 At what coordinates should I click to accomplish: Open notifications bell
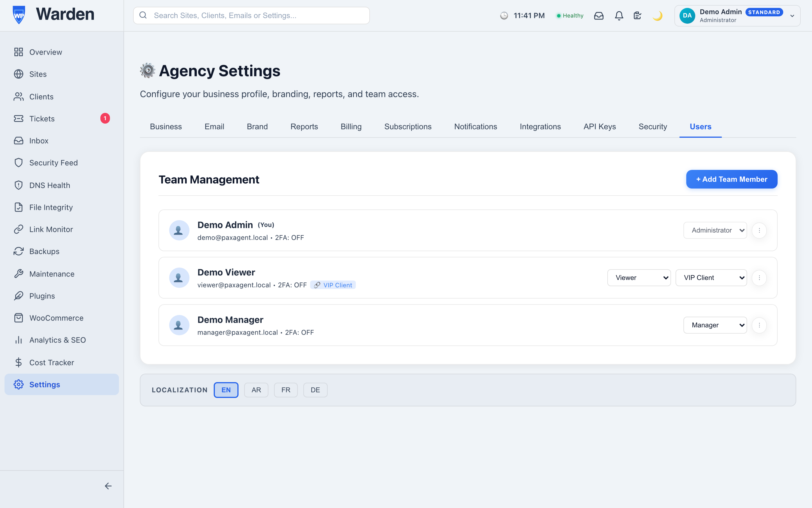tap(619, 16)
